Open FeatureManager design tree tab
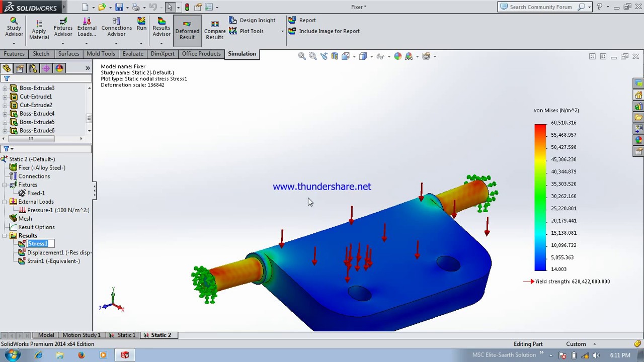The width and height of the screenshot is (644, 362). coord(7,68)
